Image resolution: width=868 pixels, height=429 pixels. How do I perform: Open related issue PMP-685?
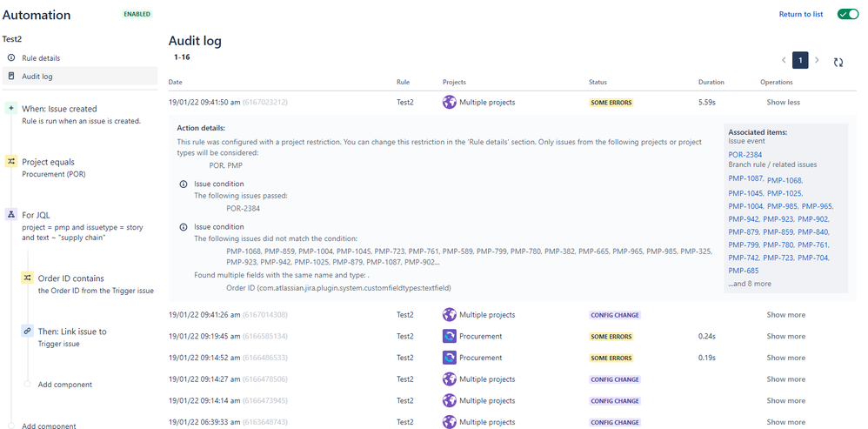(744, 271)
